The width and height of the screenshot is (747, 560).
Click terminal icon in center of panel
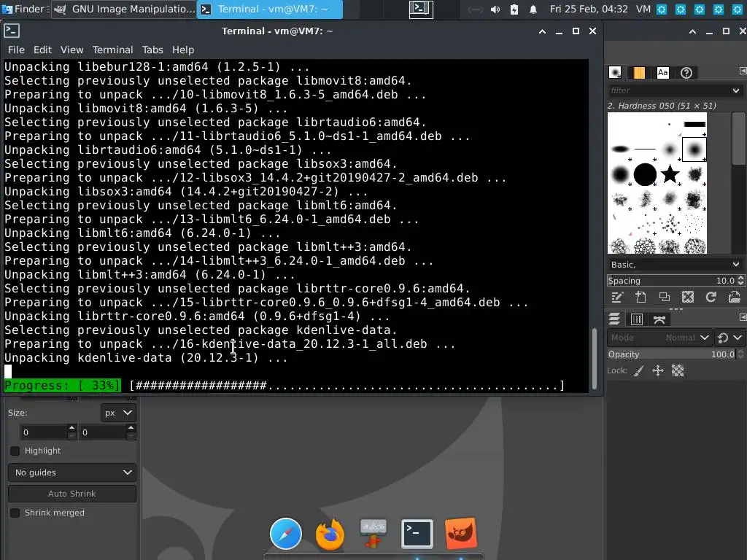(x=421, y=9)
